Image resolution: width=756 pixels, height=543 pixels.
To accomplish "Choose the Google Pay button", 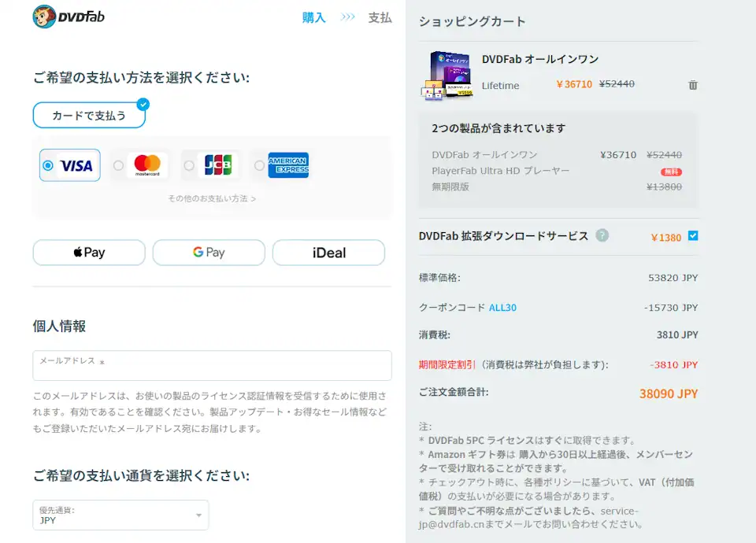I will tap(209, 253).
